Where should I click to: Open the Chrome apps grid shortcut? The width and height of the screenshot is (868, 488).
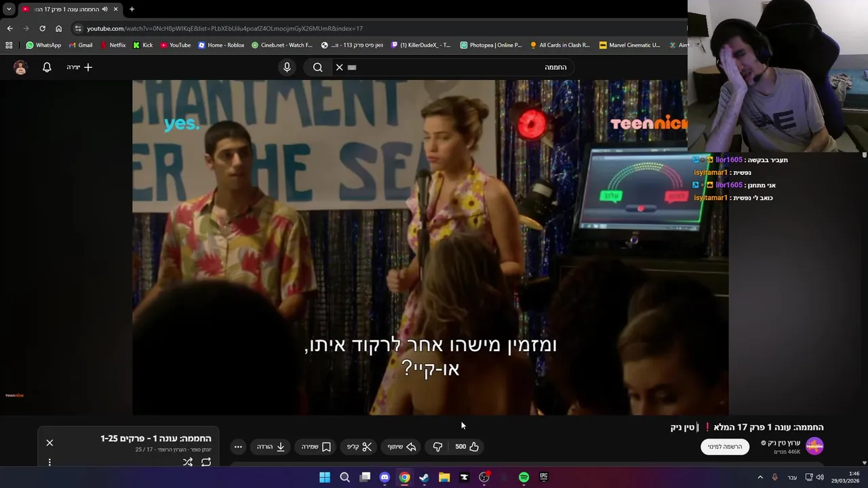(9, 45)
